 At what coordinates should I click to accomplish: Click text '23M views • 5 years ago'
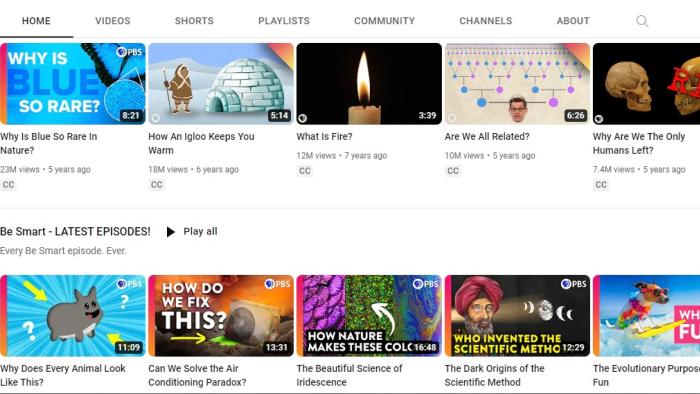[46, 170]
